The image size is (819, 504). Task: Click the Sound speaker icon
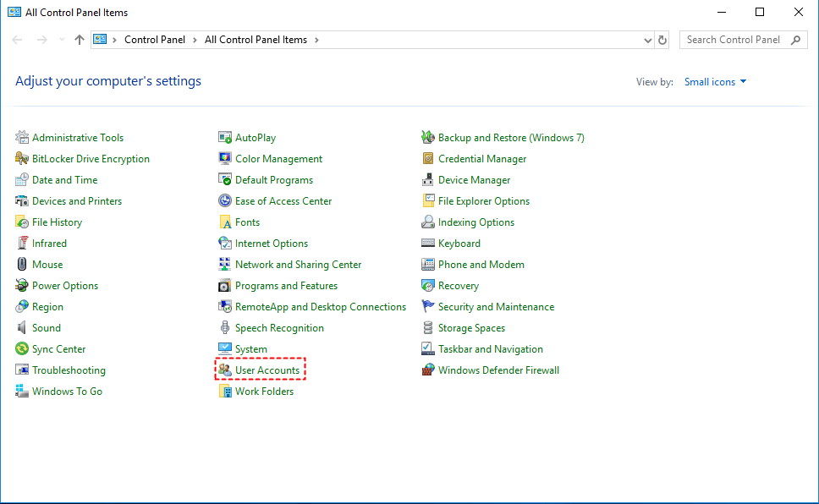click(x=22, y=328)
